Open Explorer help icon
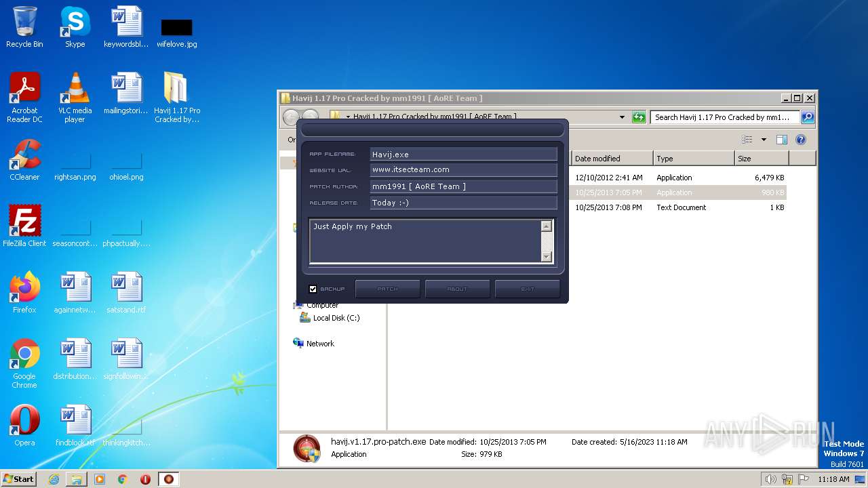 pyautogui.click(x=800, y=140)
